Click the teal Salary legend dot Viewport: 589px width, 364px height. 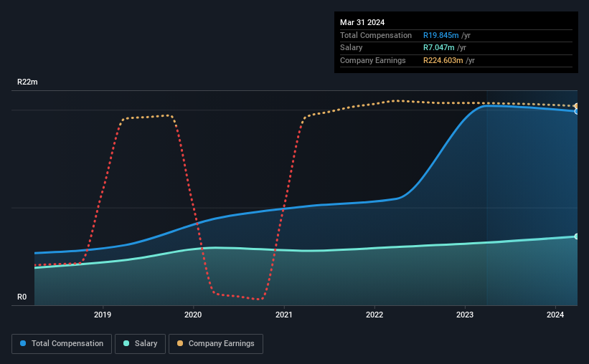(126, 343)
